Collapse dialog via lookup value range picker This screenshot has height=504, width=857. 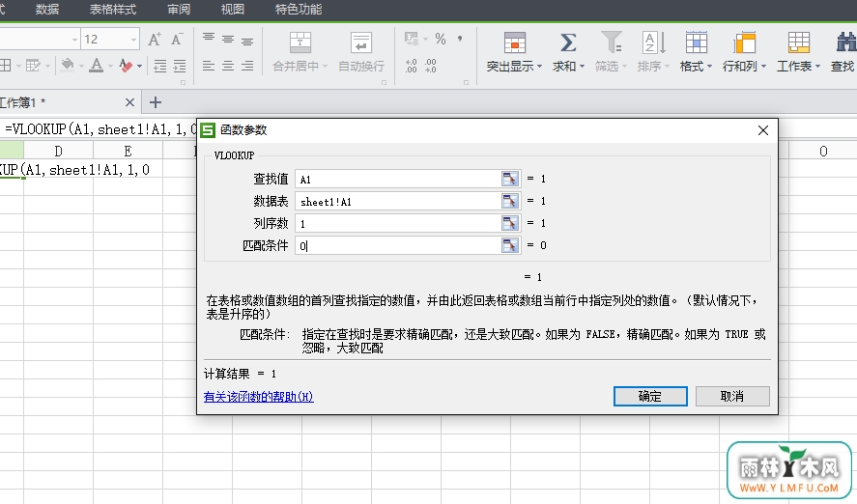(510, 179)
